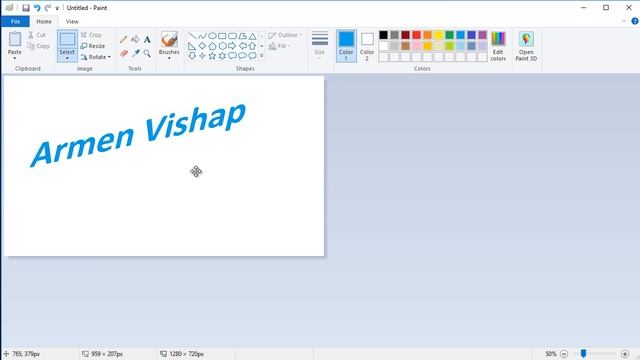640x360 pixels.
Task: Activate Color 1 foreground selector
Action: (x=346, y=46)
